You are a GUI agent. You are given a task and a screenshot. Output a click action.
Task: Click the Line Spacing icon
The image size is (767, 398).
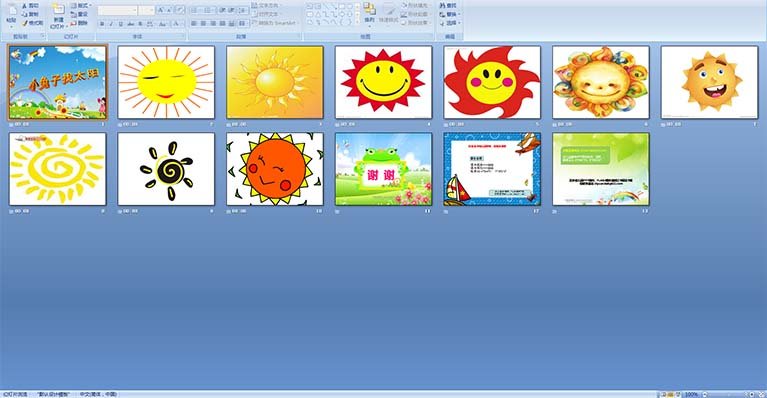click(x=243, y=10)
